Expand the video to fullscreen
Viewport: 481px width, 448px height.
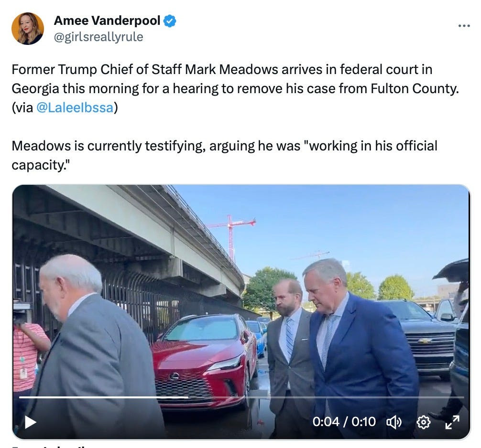click(x=452, y=422)
